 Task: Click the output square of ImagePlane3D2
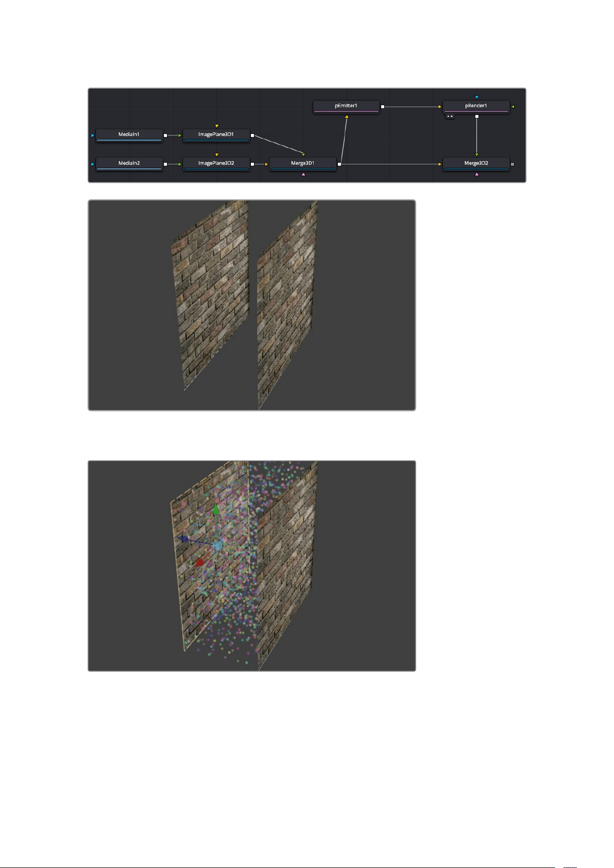coord(252,164)
